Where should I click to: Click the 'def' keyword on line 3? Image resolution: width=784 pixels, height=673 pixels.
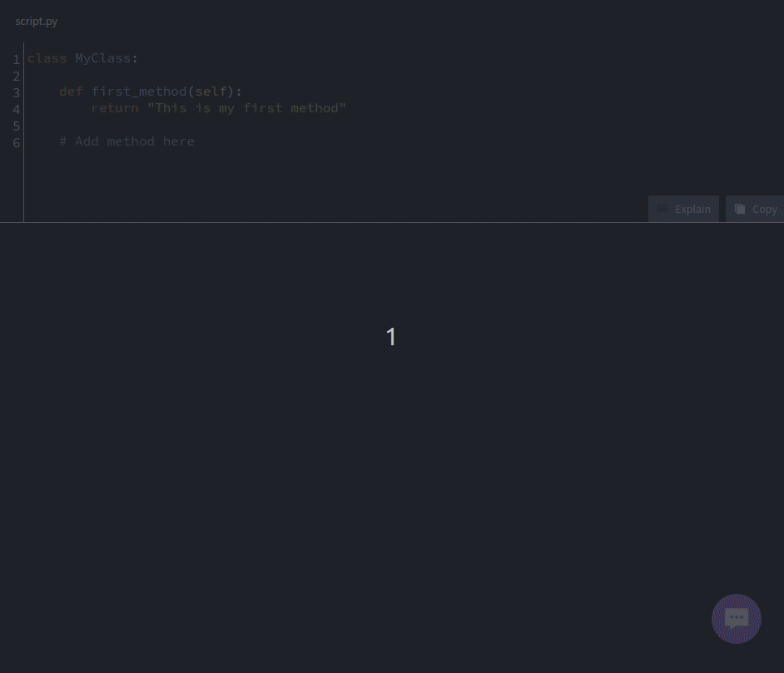tap(71, 92)
